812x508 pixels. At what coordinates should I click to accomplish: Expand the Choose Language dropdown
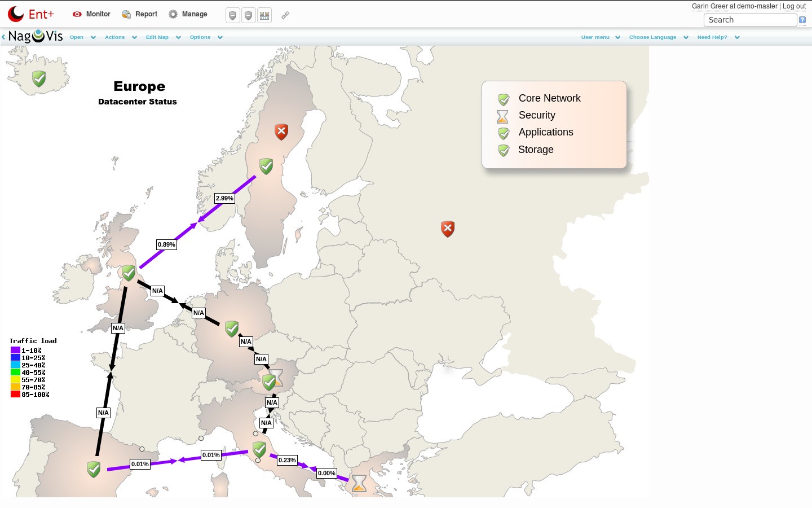tap(658, 37)
